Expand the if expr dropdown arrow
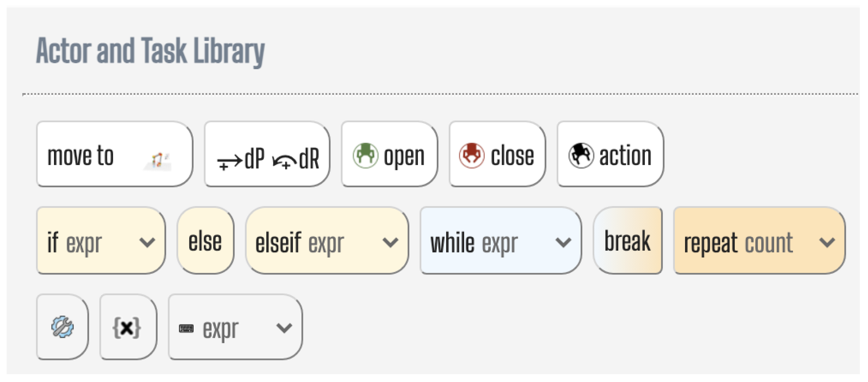The height and width of the screenshot is (382, 868). 147,242
